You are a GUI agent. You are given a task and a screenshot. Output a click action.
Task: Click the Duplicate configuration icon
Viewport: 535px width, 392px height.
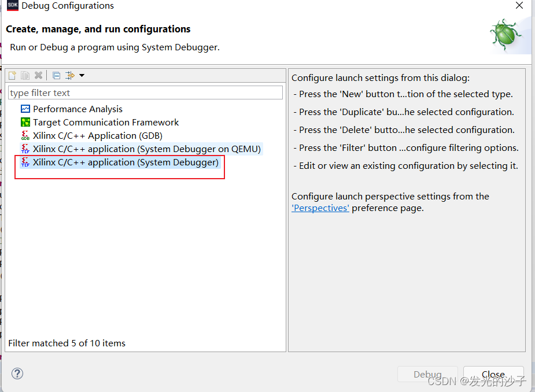click(x=25, y=75)
